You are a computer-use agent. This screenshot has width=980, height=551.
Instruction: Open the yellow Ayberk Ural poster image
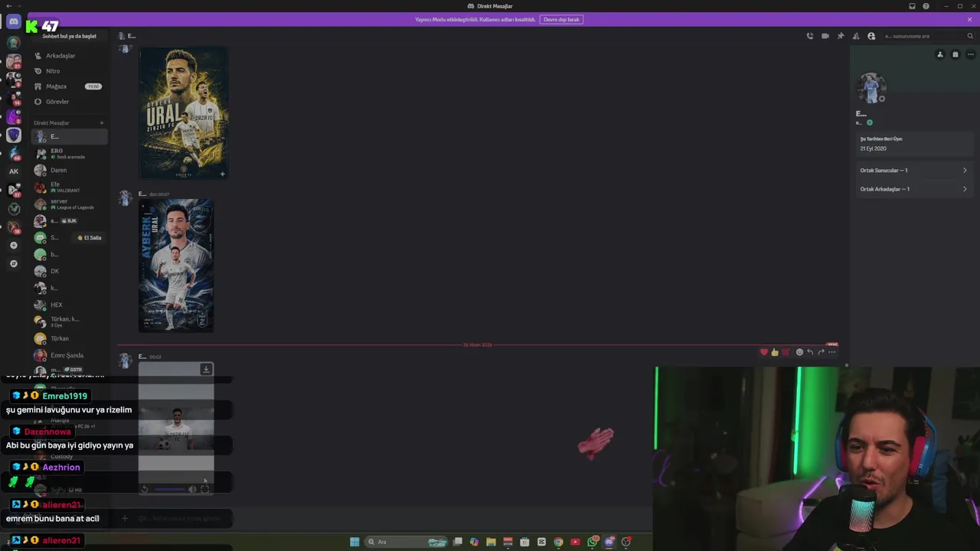pos(183,113)
